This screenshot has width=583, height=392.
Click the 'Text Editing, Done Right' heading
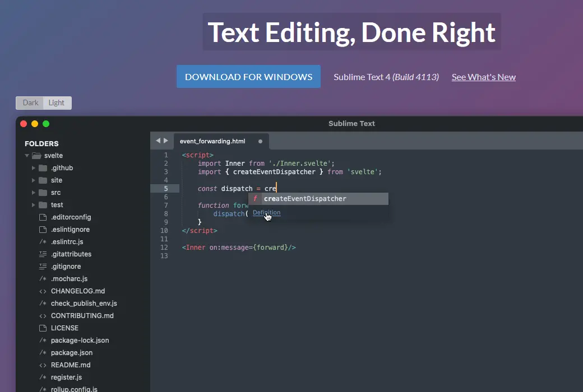coord(351,32)
